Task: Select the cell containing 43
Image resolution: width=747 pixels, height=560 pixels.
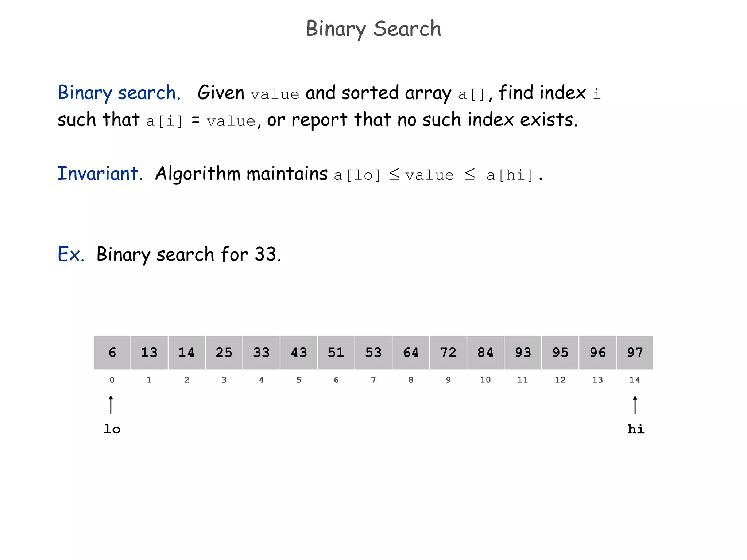Action: tap(299, 353)
